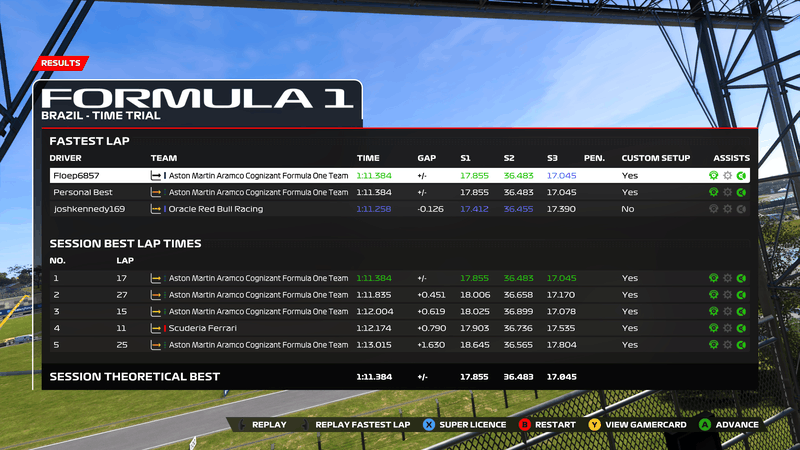Click the car icon in Personal Best row
This screenshot has width=800, height=450.
click(x=156, y=192)
